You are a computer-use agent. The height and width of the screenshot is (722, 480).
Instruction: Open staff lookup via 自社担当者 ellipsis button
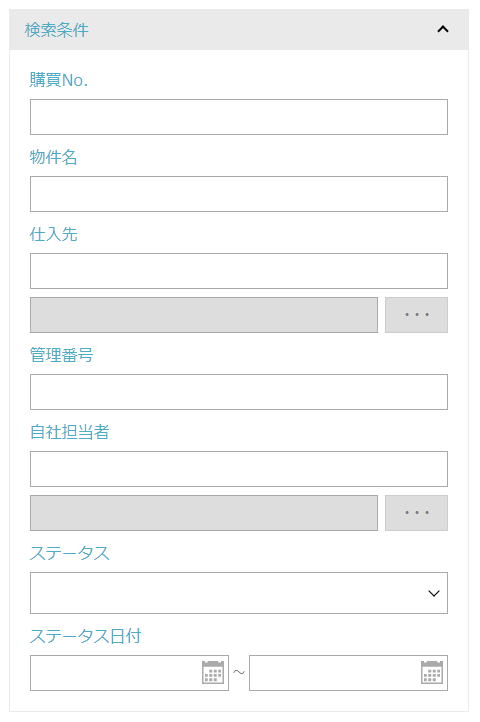[416, 513]
